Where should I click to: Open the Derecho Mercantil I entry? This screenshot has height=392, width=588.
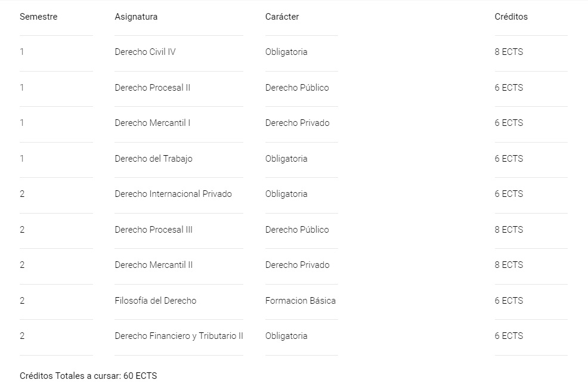point(153,123)
